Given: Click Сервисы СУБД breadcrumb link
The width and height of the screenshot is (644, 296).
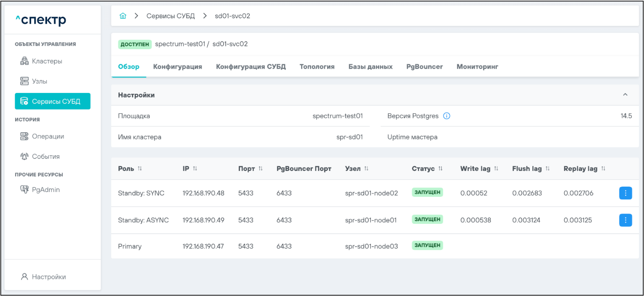Looking at the screenshot, I should (171, 16).
